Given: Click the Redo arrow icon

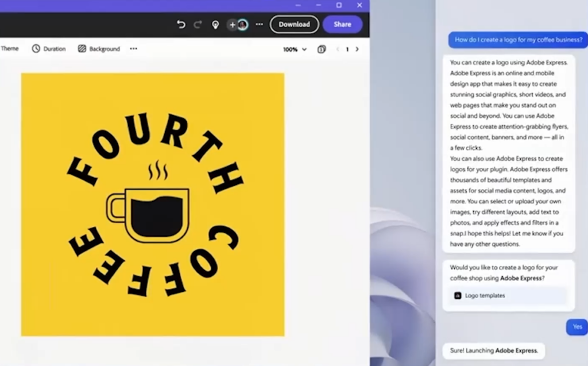Looking at the screenshot, I should click(x=198, y=25).
